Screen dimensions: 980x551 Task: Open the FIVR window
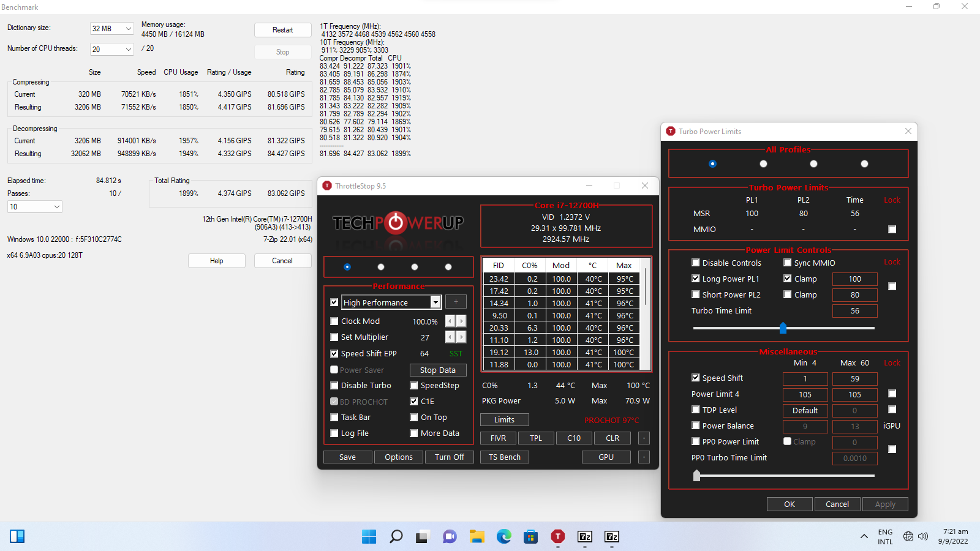coord(498,438)
